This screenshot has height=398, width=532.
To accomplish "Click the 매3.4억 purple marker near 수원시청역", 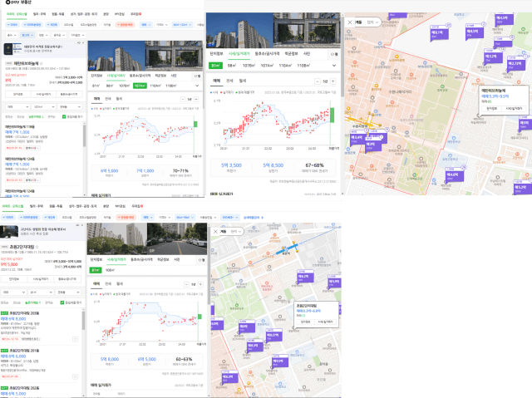I will coord(357,138).
